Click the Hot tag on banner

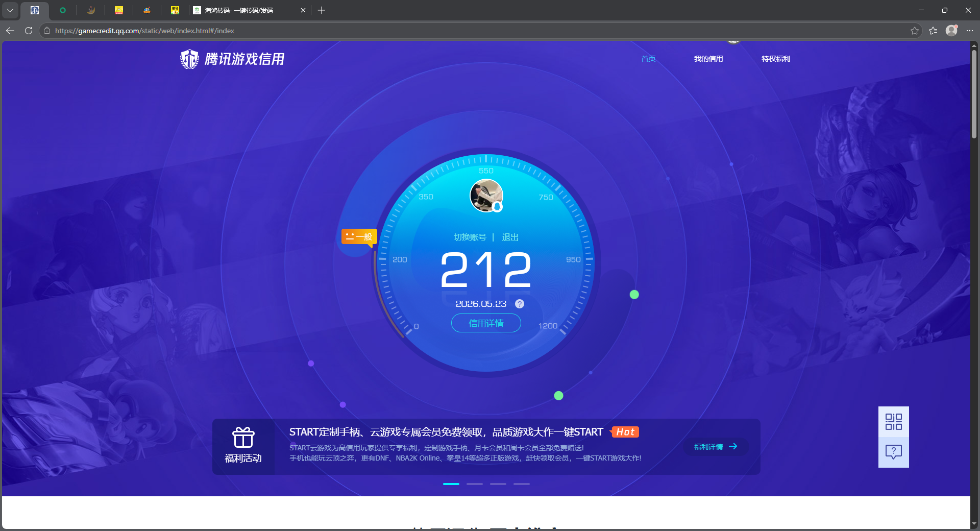pos(625,432)
